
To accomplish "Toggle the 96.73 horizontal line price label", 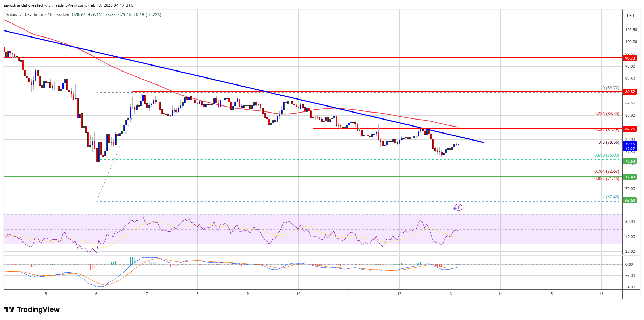I will (x=630, y=58).
